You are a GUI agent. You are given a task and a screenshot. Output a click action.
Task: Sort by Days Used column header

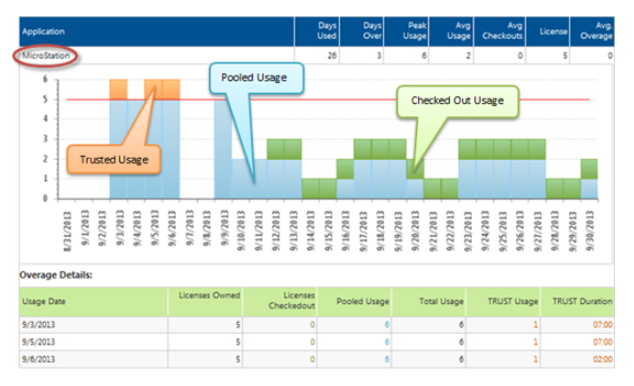[x=327, y=31]
